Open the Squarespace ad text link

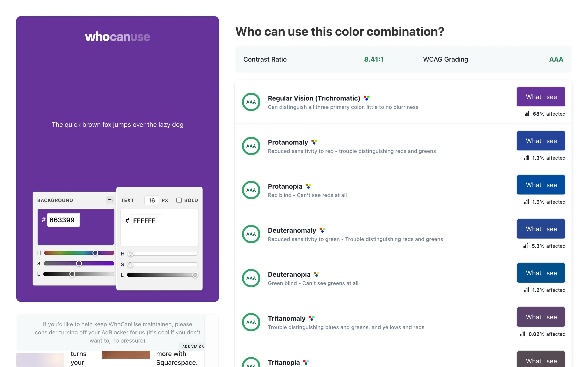pyautogui.click(x=177, y=358)
